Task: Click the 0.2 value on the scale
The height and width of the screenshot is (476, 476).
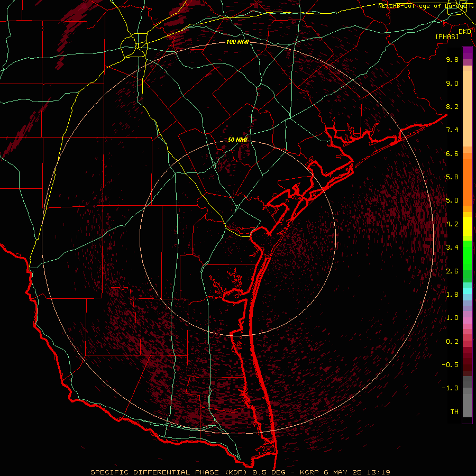Action: pyautogui.click(x=452, y=342)
